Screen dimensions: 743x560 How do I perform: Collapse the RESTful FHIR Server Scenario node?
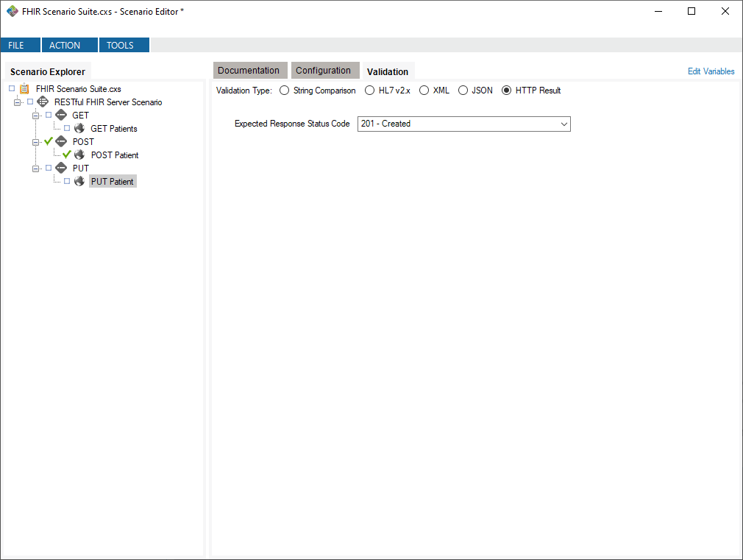pos(17,102)
